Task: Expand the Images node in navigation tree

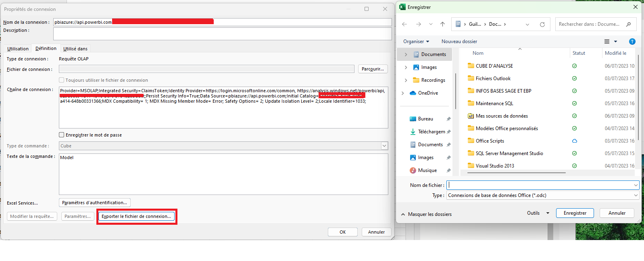Action: pyautogui.click(x=406, y=67)
